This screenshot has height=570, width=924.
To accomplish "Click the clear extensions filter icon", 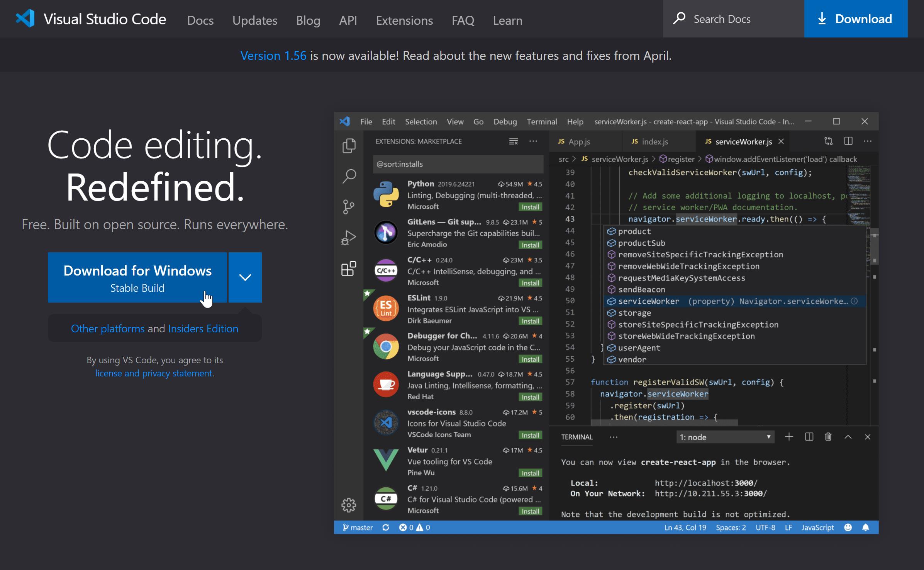I will coord(513,141).
